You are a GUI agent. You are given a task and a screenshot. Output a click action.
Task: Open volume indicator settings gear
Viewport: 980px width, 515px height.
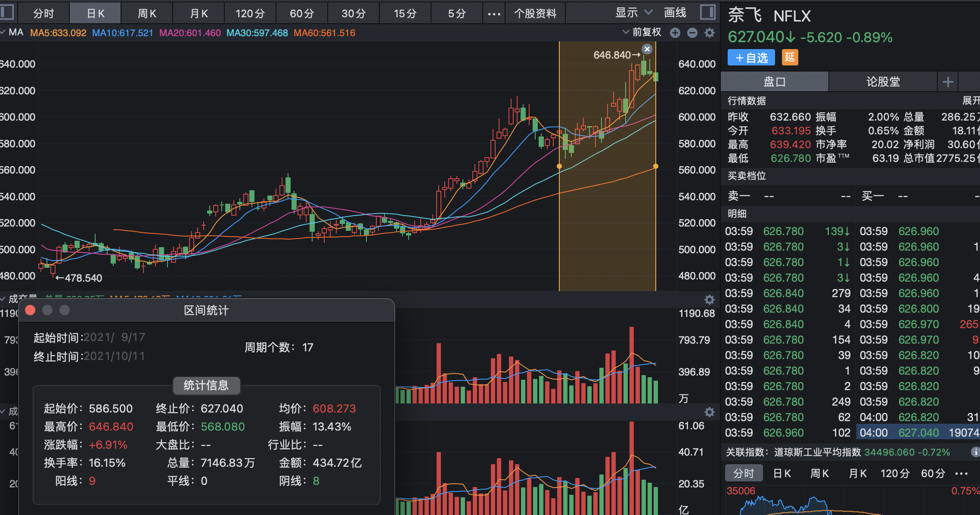tap(710, 299)
